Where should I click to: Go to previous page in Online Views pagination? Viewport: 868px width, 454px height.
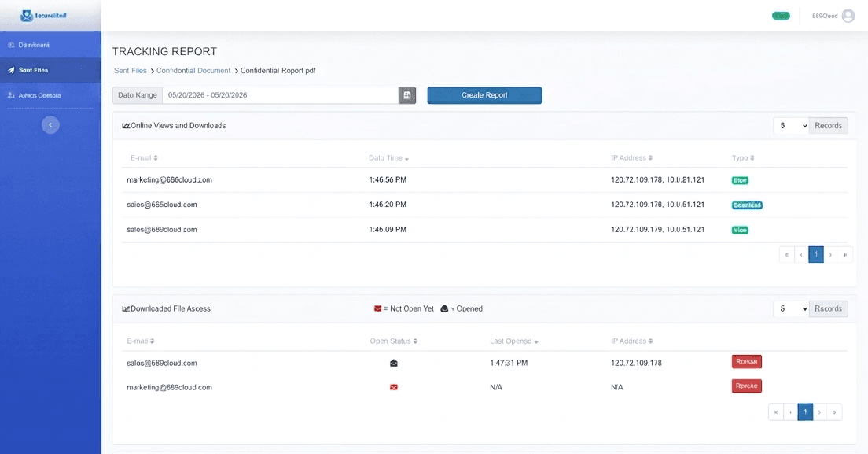pyautogui.click(x=801, y=255)
